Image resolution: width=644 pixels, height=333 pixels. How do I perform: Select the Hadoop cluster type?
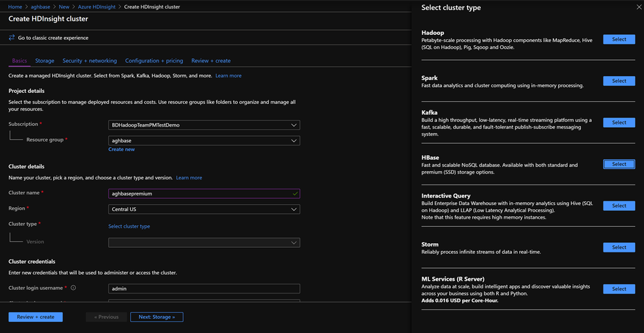coord(619,39)
